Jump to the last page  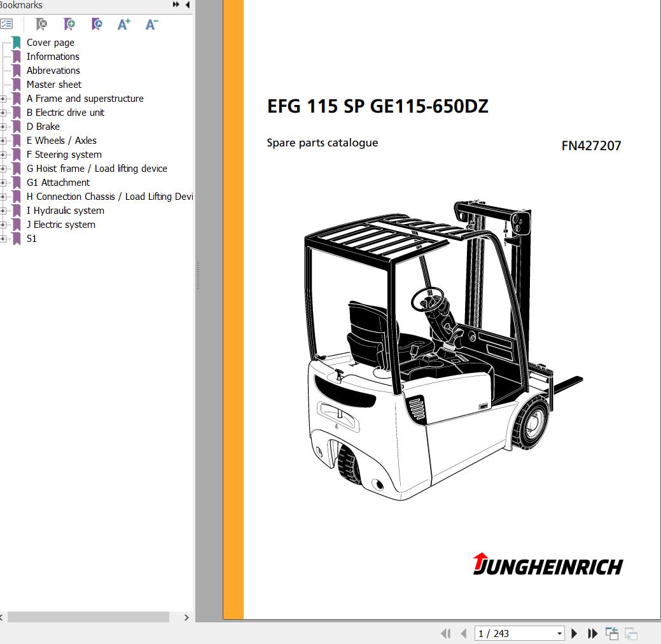click(592, 633)
